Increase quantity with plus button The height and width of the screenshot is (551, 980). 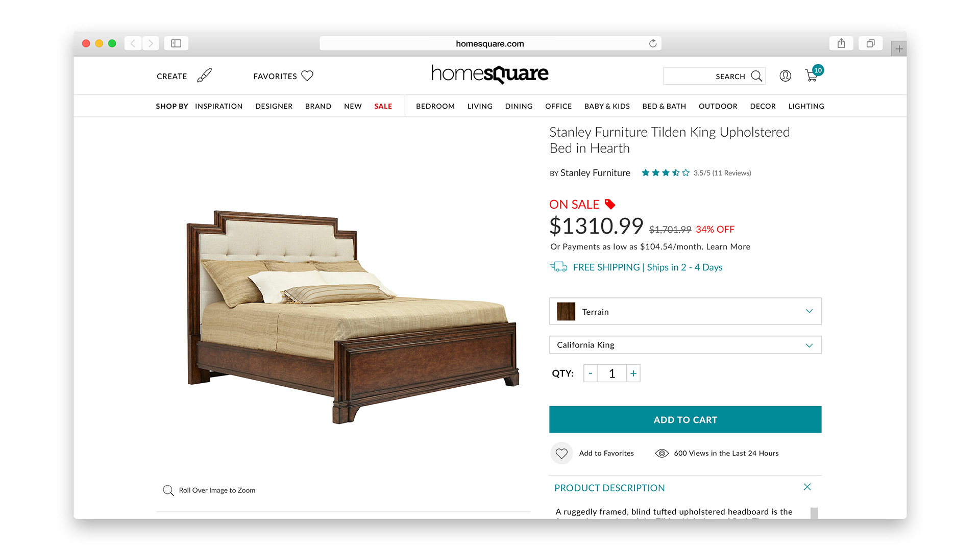[x=633, y=373]
